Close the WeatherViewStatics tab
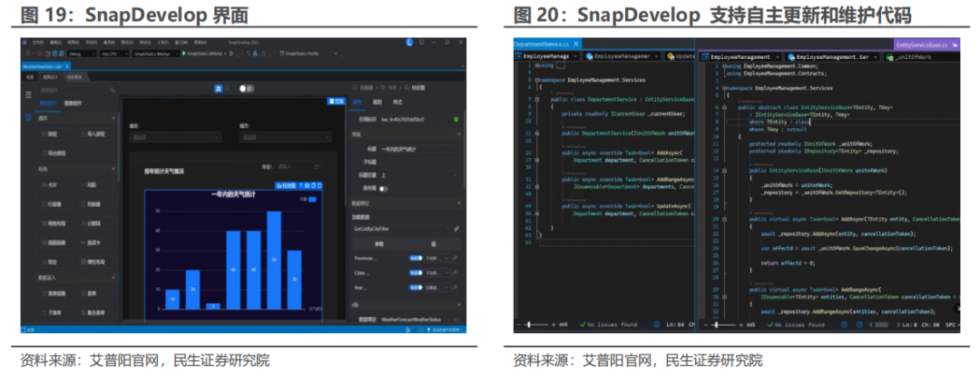This screenshot has height=376, width=980. (x=67, y=66)
